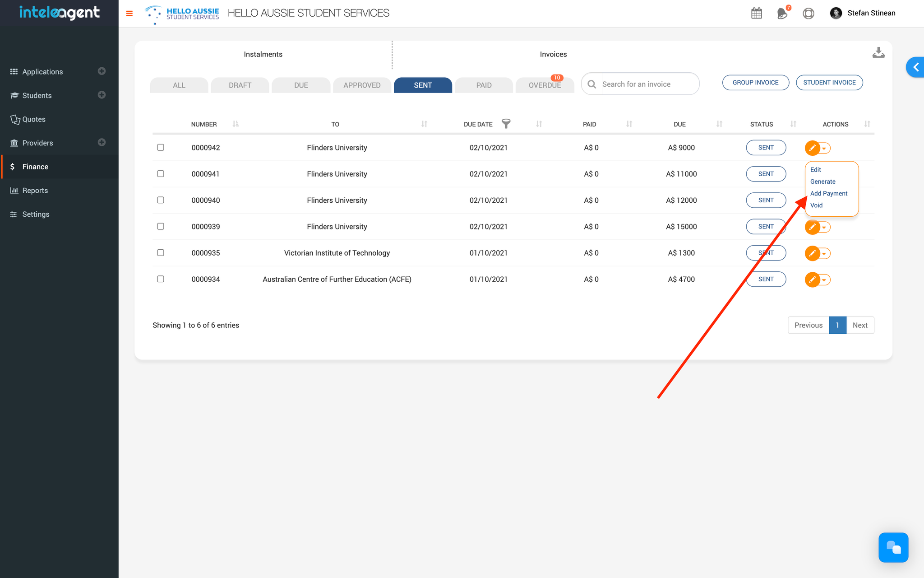Click plus icon next to Applications
This screenshot has height=578, width=924.
[x=102, y=71]
